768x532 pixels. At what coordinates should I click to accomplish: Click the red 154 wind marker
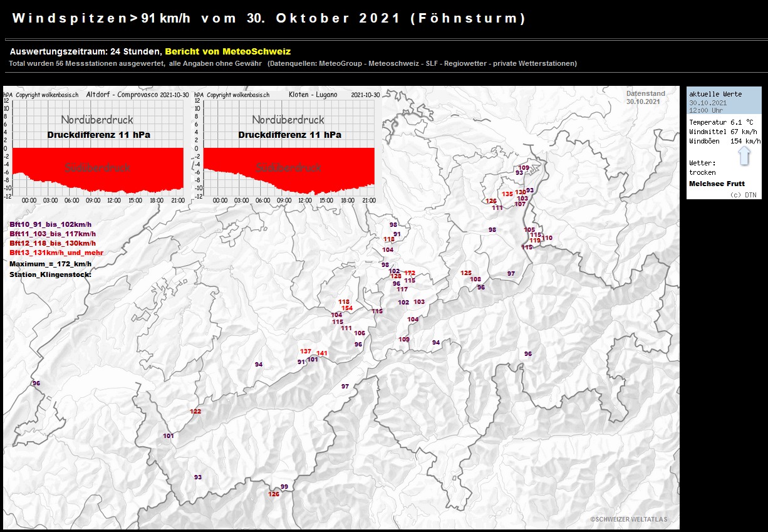point(347,308)
